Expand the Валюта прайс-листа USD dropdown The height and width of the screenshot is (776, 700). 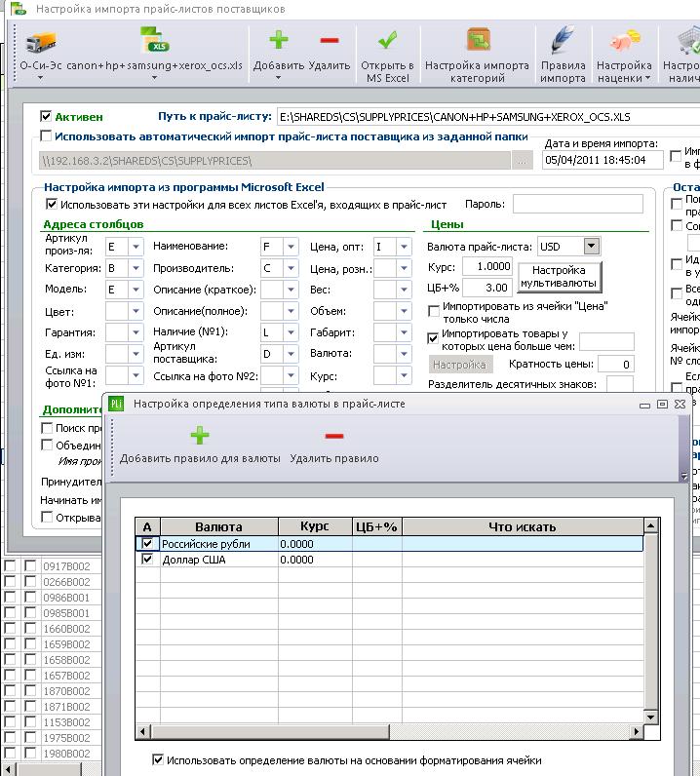[591, 246]
